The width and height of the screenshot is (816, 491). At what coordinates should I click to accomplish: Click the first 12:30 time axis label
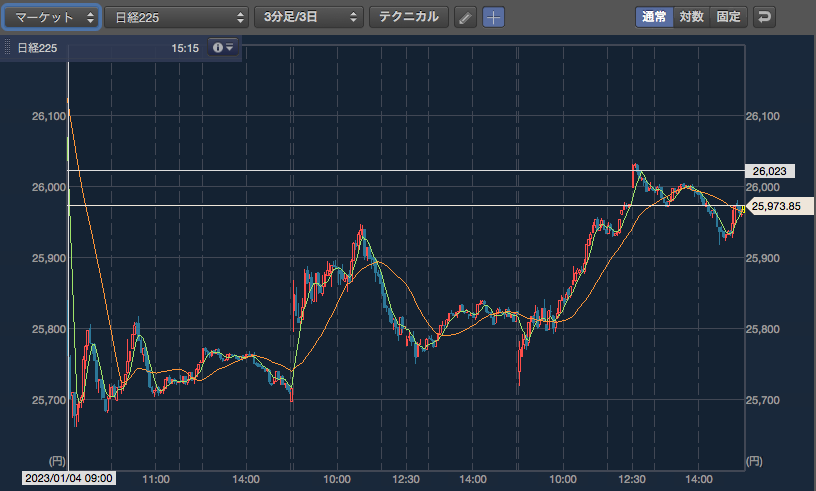[406, 479]
